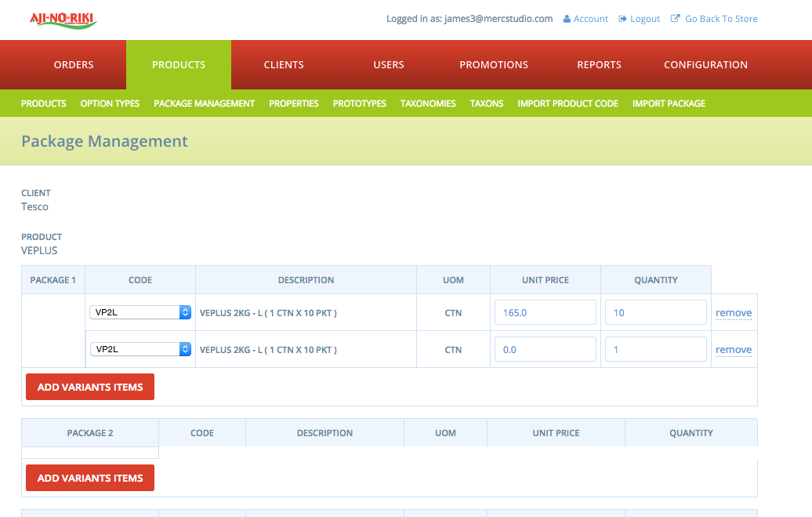Open the Reports tab
This screenshot has height=517, width=812.
tap(599, 65)
